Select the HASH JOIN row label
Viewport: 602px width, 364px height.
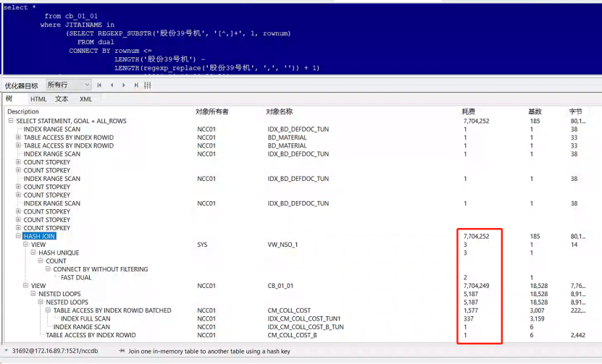pyautogui.click(x=39, y=236)
